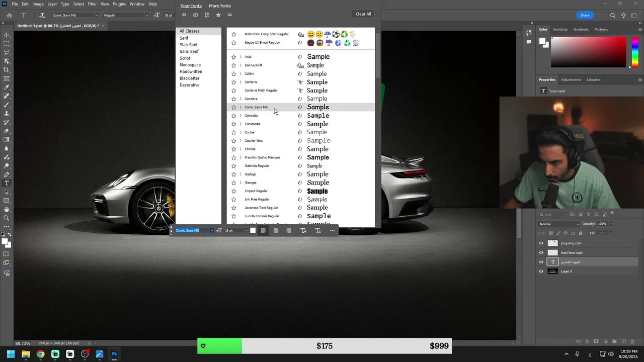Image resolution: width=644 pixels, height=362 pixels.
Task: Click the lock all padlock icon
Action: (x=581, y=233)
